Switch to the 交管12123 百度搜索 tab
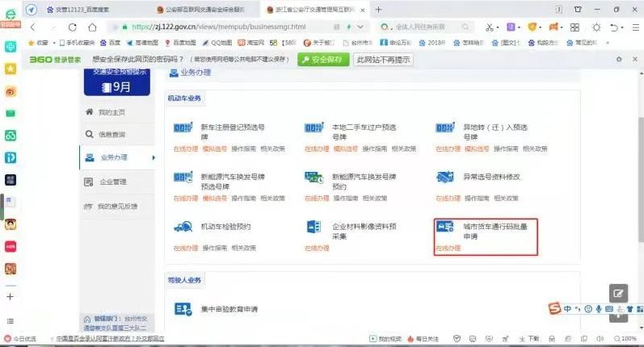Image resolution: width=644 pixels, height=347 pixels. point(79,10)
